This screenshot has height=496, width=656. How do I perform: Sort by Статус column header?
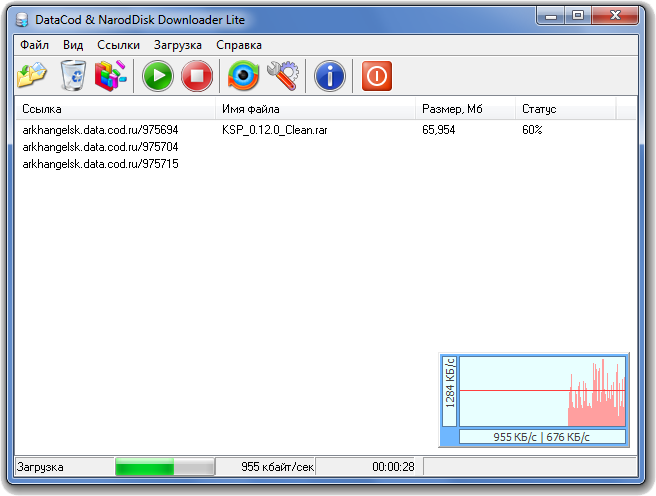pyautogui.click(x=566, y=109)
